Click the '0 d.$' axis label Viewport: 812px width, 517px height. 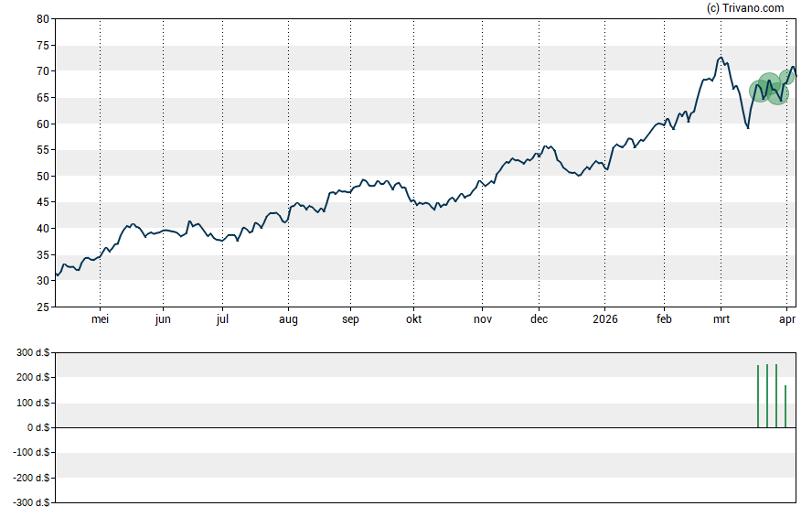[38, 428]
